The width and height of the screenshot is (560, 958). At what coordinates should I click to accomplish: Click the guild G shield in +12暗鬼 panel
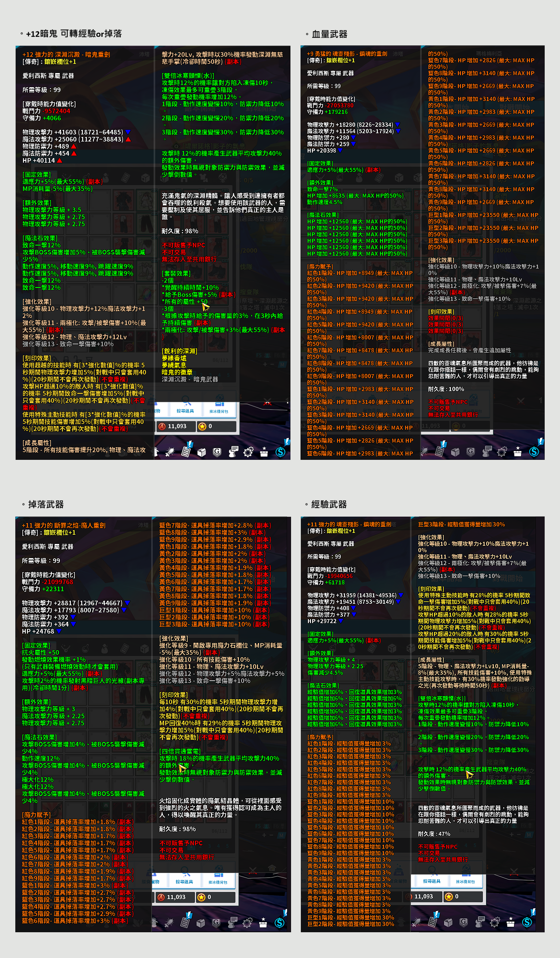point(217,452)
